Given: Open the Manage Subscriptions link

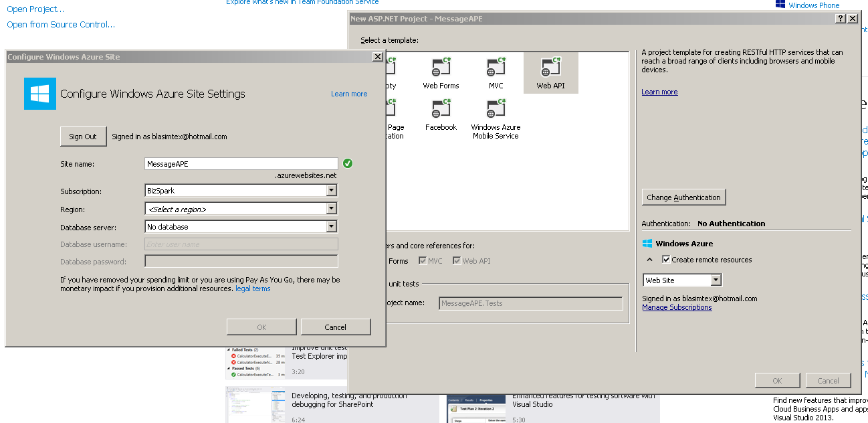Looking at the screenshot, I should pos(677,308).
